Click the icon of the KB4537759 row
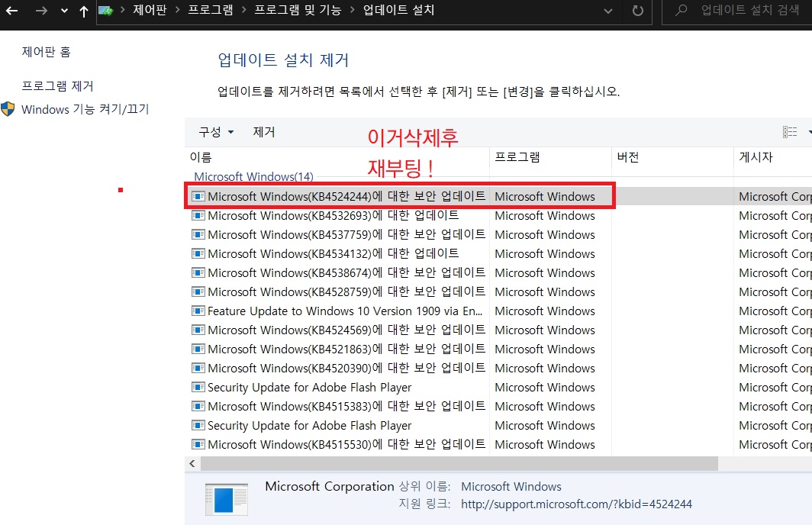812x525 pixels. 198,234
